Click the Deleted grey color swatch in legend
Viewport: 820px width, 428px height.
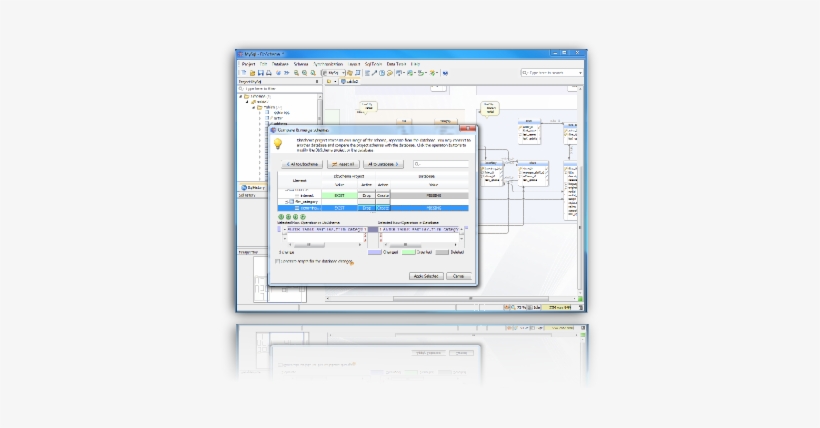click(x=442, y=252)
